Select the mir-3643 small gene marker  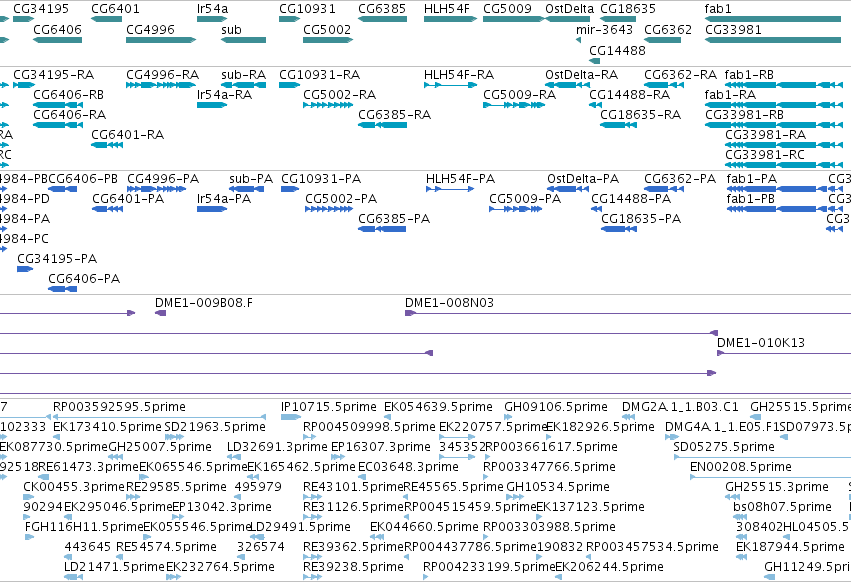click(579, 40)
